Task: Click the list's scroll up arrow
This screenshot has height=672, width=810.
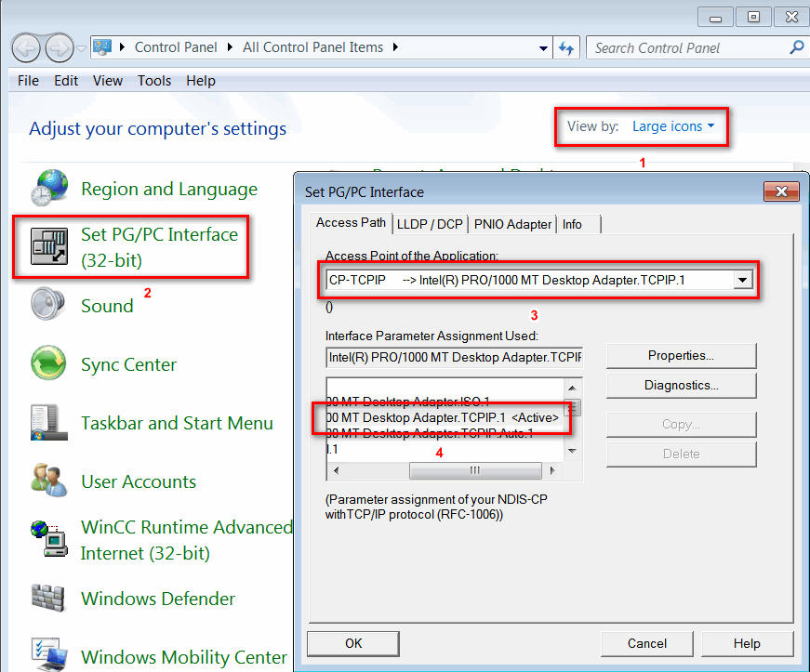Action: coord(572,388)
